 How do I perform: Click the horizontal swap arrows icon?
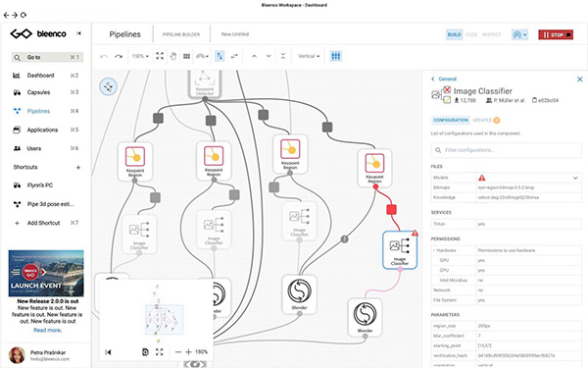click(x=234, y=56)
